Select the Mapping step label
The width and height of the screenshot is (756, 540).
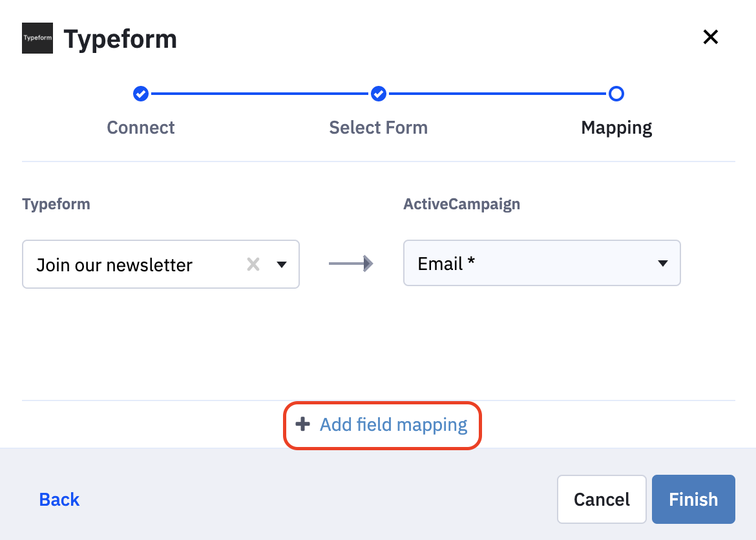(x=616, y=129)
